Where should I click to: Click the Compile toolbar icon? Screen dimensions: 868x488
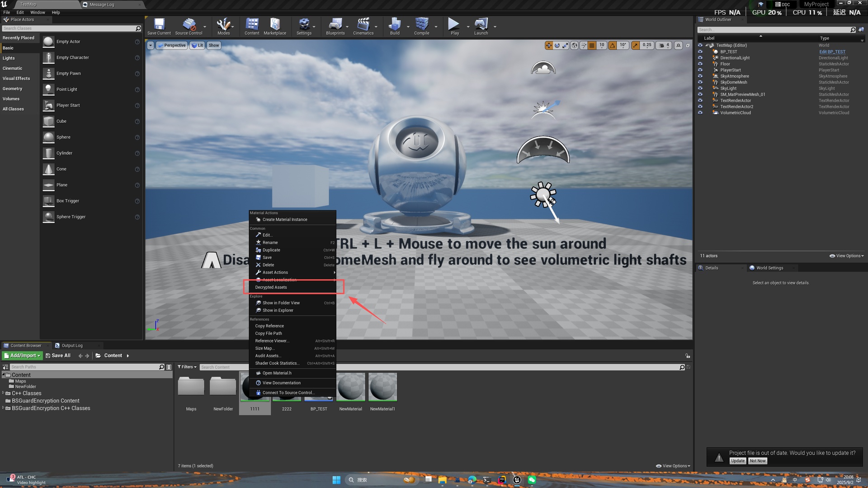[421, 26]
